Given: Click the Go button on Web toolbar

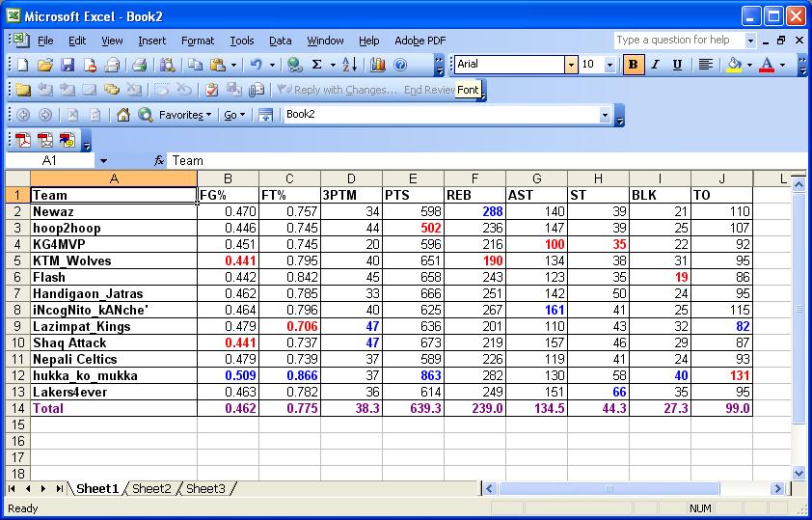Looking at the screenshot, I should click(232, 115).
